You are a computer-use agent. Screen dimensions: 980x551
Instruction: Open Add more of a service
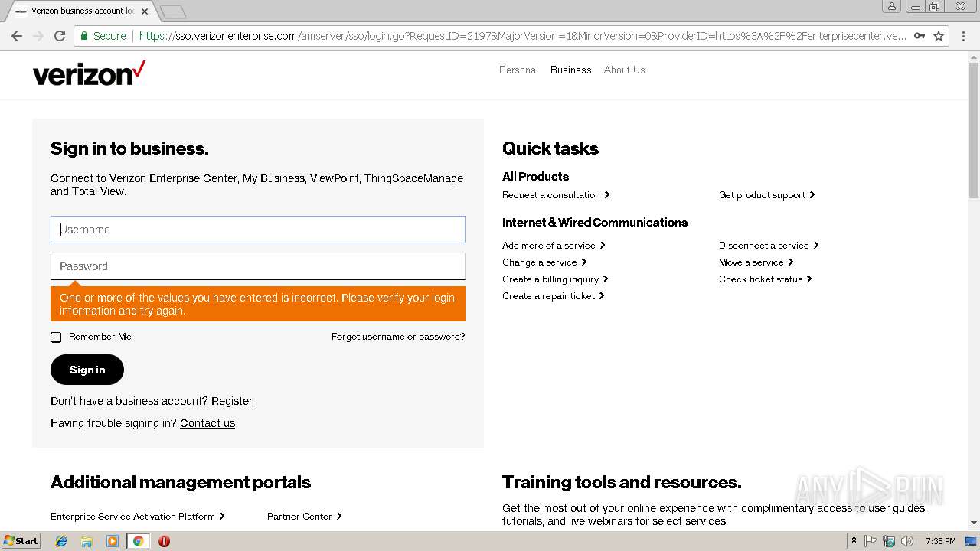pyautogui.click(x=554, y=246)
